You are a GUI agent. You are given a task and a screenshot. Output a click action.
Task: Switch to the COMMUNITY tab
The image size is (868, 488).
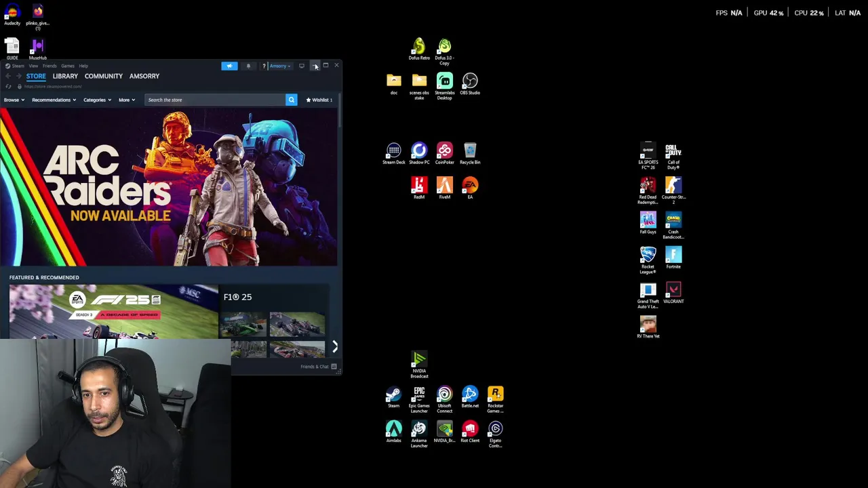(x=104, y=76)
